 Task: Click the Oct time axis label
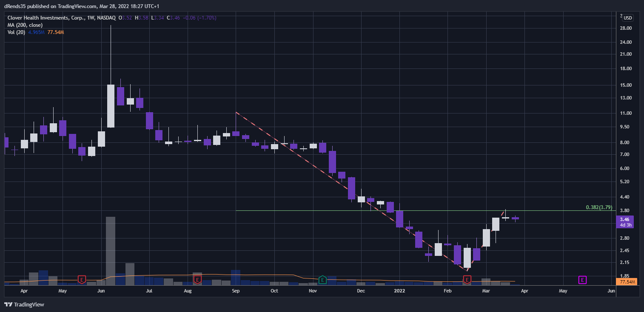click(274, 291)
